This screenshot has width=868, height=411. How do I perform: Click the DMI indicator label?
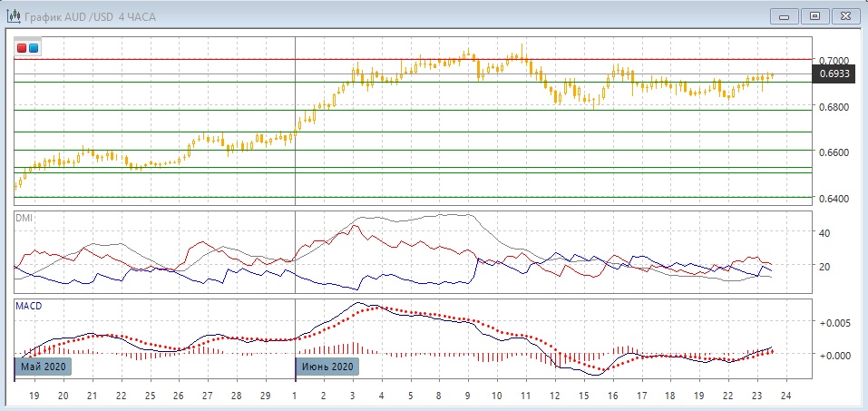click(x=24, y=219)
